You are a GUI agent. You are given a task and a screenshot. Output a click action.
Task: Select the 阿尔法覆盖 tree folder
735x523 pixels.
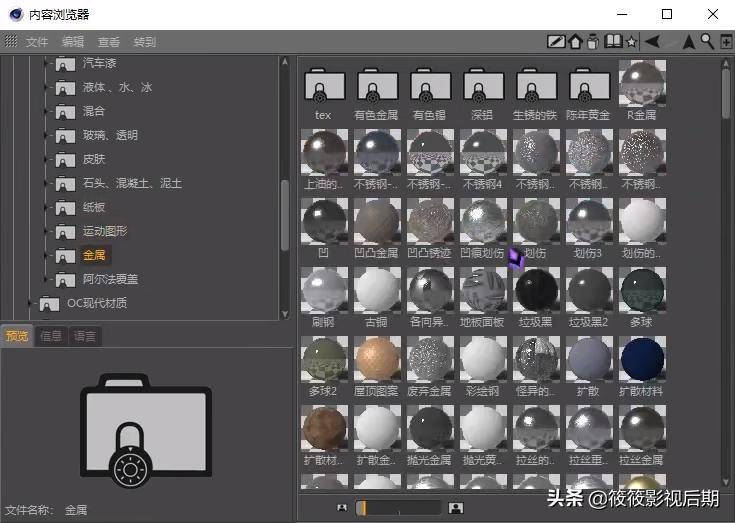pos(110,279)
